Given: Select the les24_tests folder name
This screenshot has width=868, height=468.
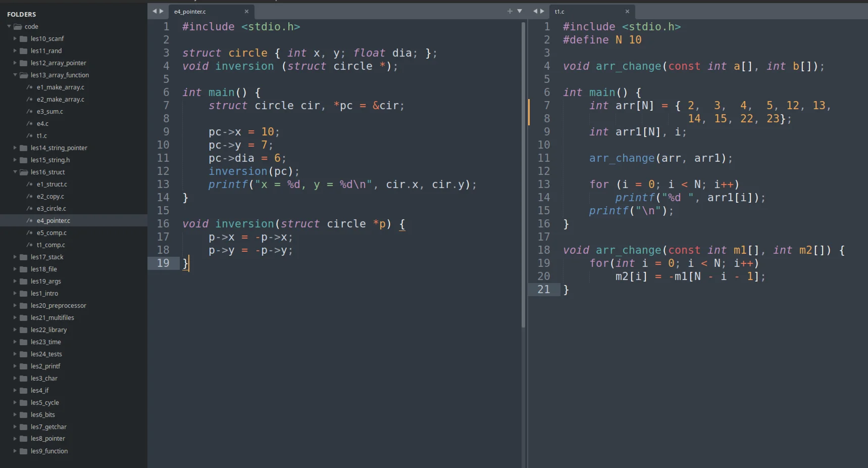Looking at the screenshot, I should 46,354.
